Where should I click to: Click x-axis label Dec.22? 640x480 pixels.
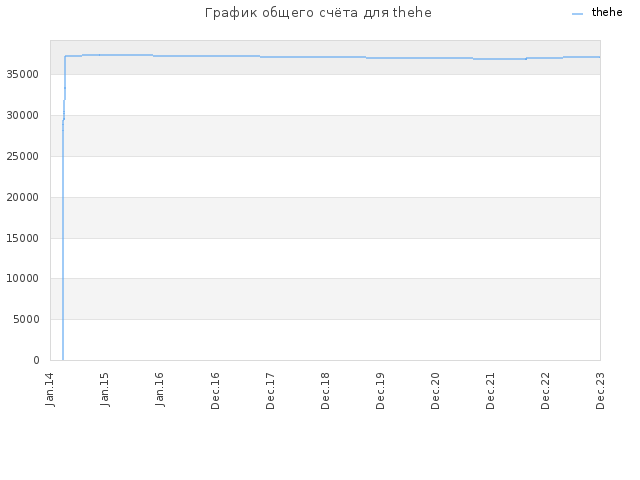pos(545,391)
